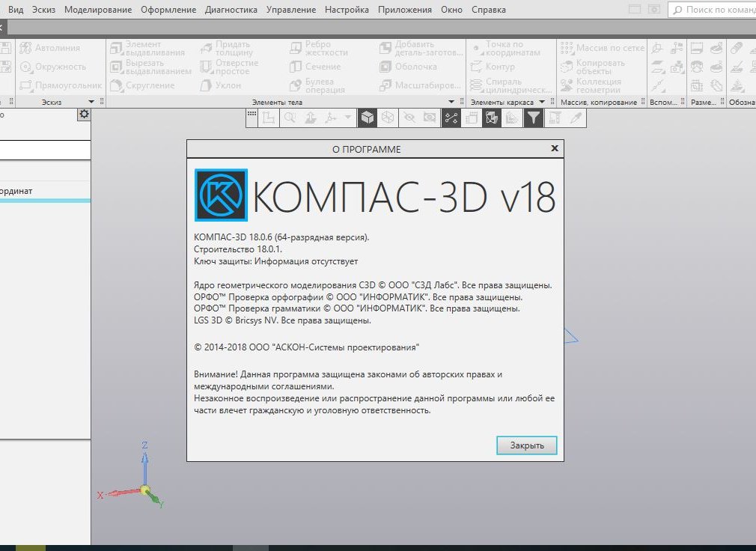
Task: Click the orientation axes icon in view toolbar
Action: click(x=269, y=118)
